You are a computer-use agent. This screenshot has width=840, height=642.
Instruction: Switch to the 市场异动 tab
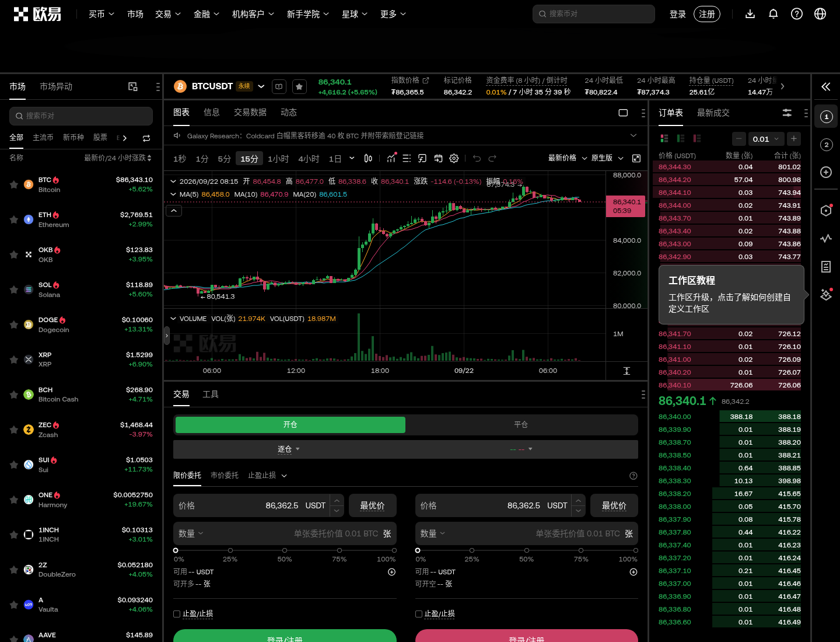point(56,86)
